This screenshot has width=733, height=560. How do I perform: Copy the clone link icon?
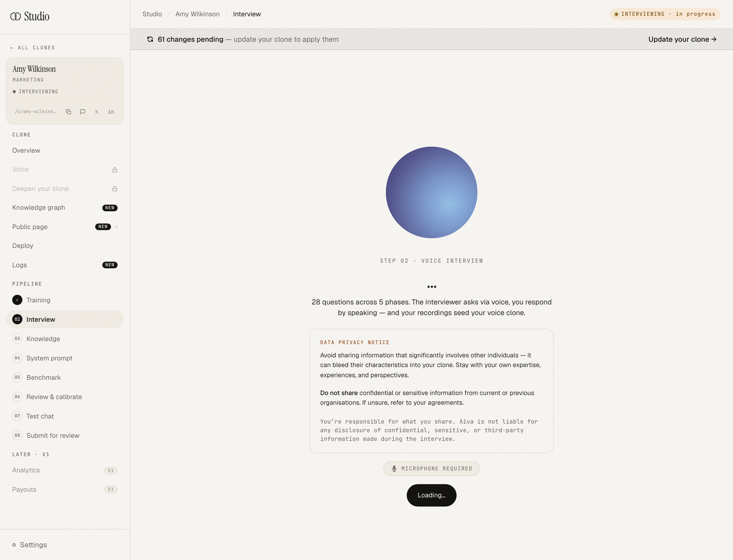[68, 112]
